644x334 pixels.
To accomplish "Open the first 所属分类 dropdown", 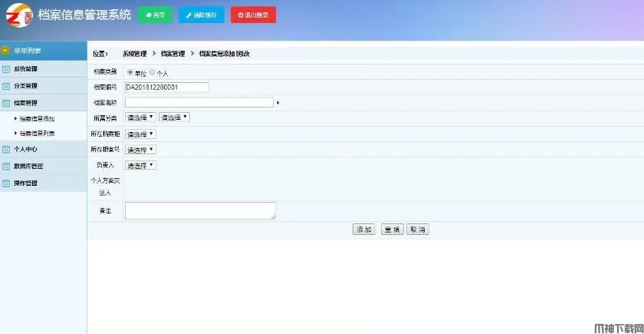I will (140, 117).
